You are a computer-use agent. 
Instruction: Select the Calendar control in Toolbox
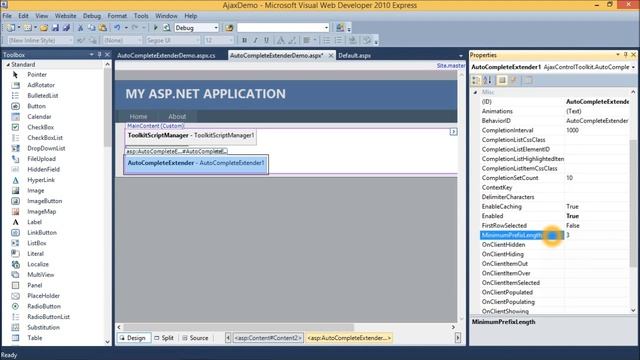pos(39,117)
